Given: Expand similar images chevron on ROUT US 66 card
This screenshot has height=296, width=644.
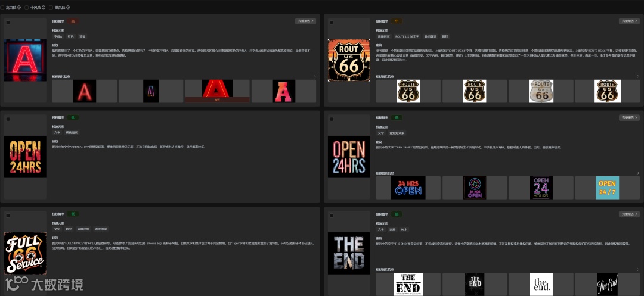Looking at the screenshot, I should point(638,76).
